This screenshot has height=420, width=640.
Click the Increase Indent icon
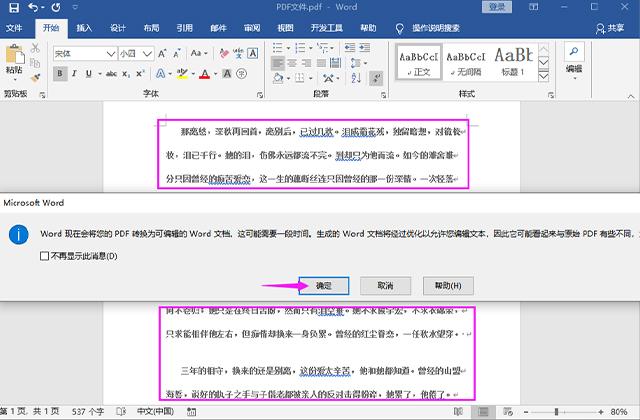click(364, 48)
